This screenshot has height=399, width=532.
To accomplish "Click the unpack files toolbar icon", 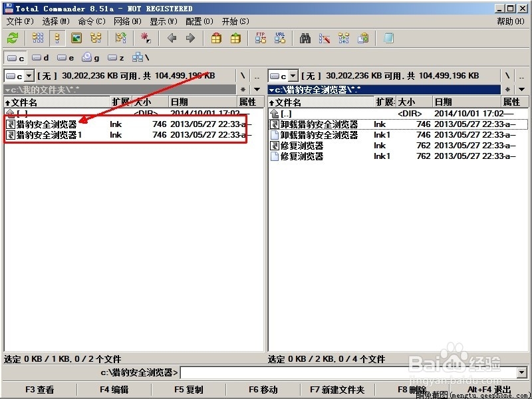I will 235,38.
